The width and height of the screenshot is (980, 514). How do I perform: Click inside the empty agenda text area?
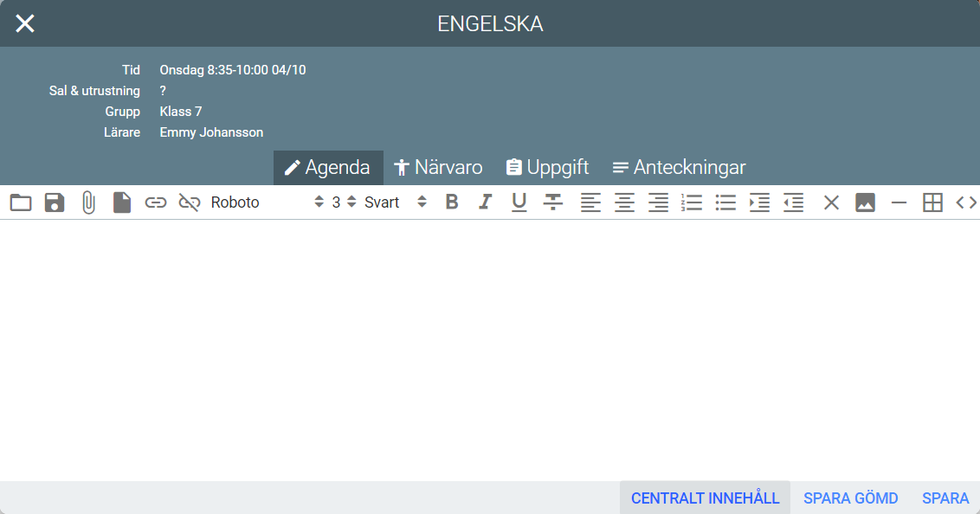[490, 346]
